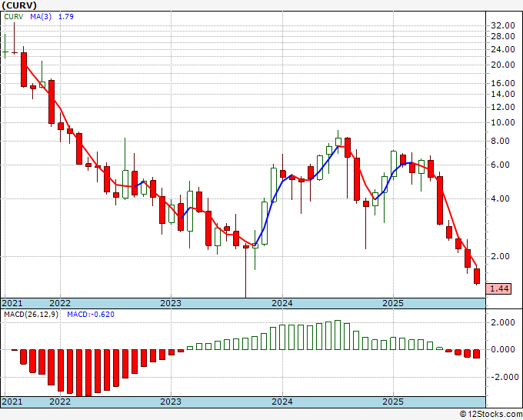523x420 pixels.
Task: Click the tallest green MACD bar in mid-2024
Action: [338, 335]
